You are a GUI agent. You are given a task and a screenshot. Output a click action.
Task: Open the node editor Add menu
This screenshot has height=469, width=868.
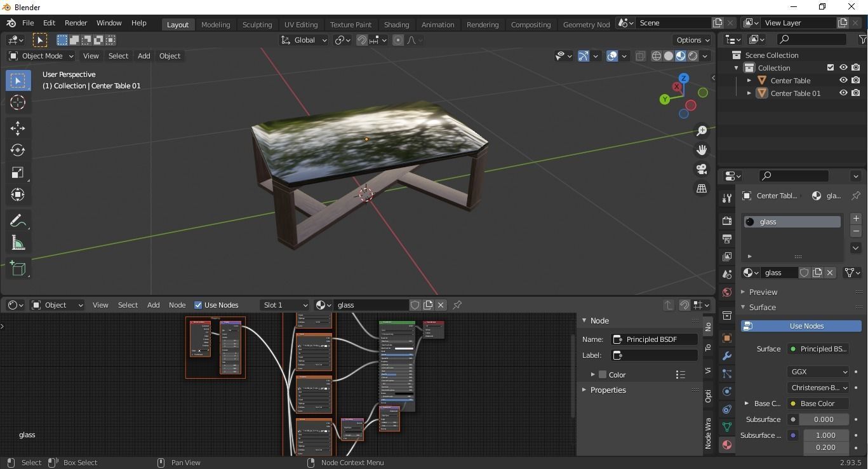[153, 305]
